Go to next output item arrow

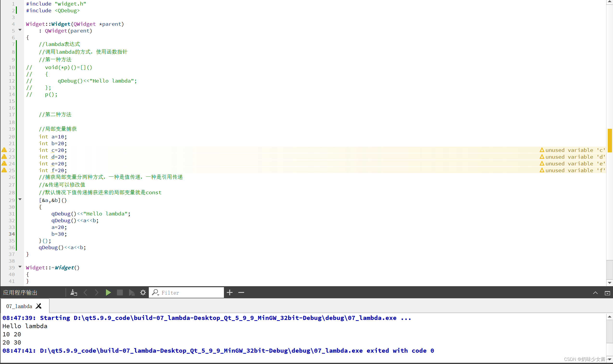coord(97,292)
